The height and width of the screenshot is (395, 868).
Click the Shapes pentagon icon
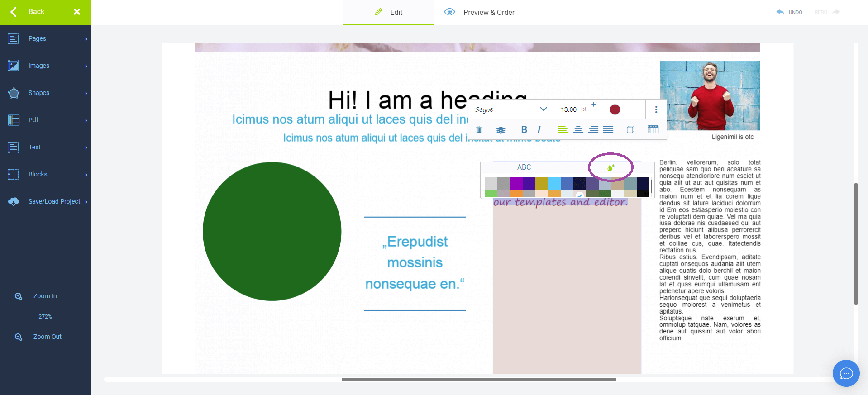pos(14,93)
